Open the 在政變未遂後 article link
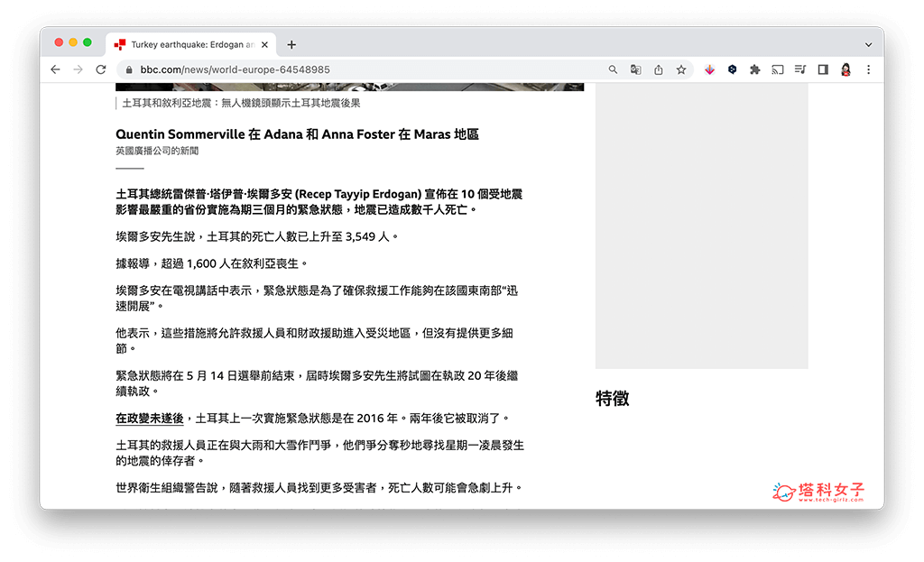 (x=150, y=419)
